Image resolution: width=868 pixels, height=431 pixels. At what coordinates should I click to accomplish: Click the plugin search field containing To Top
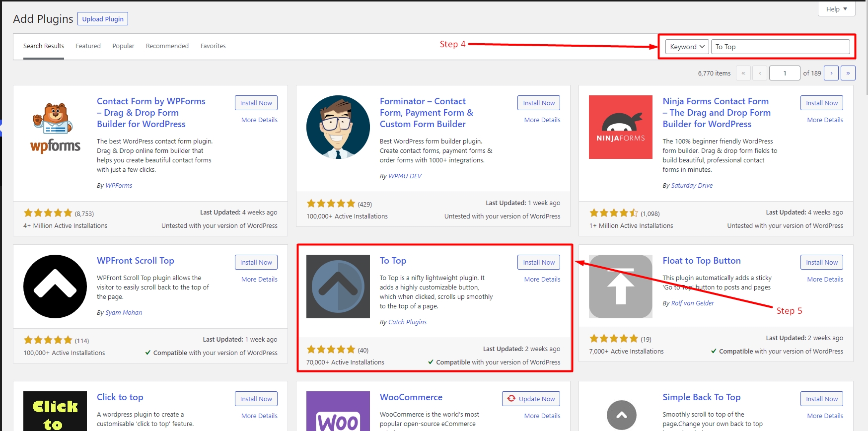point(781,47)
